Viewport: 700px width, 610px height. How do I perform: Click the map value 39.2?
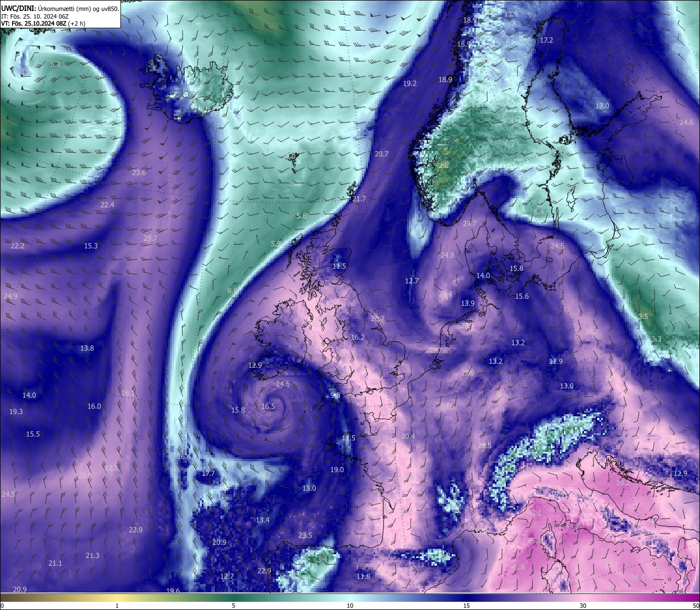coord(623,483)
